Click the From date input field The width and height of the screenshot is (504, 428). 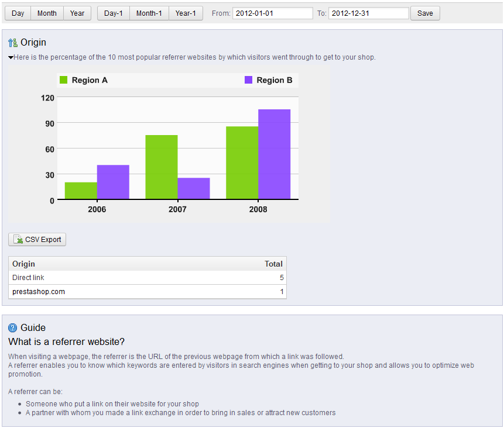pos(272,13)
